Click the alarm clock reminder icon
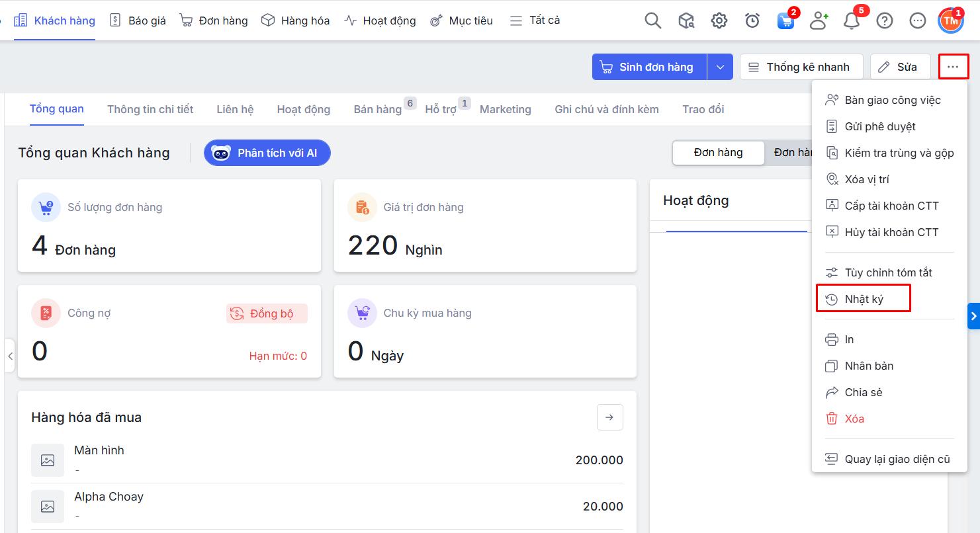The image size is (980, 533). 752,20
